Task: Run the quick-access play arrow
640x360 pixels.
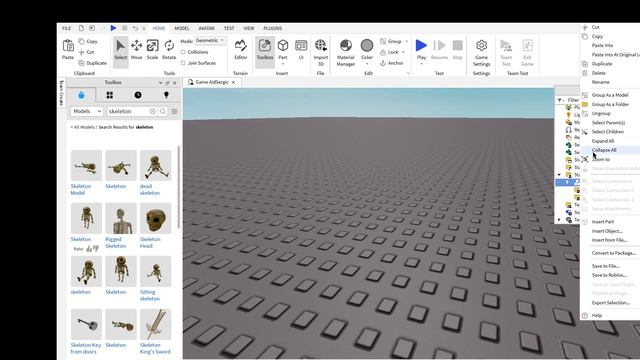Action: coord(113,28)
